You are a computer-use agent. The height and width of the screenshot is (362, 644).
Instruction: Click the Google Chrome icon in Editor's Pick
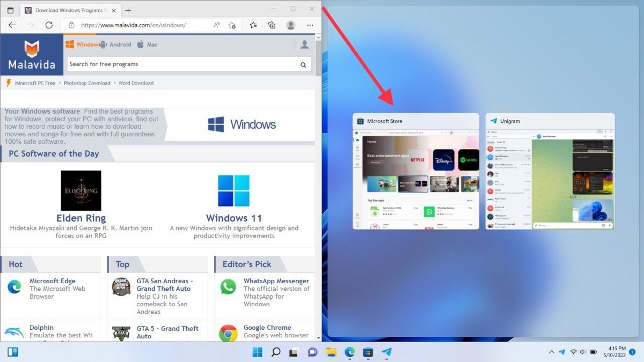pos(228,333)
